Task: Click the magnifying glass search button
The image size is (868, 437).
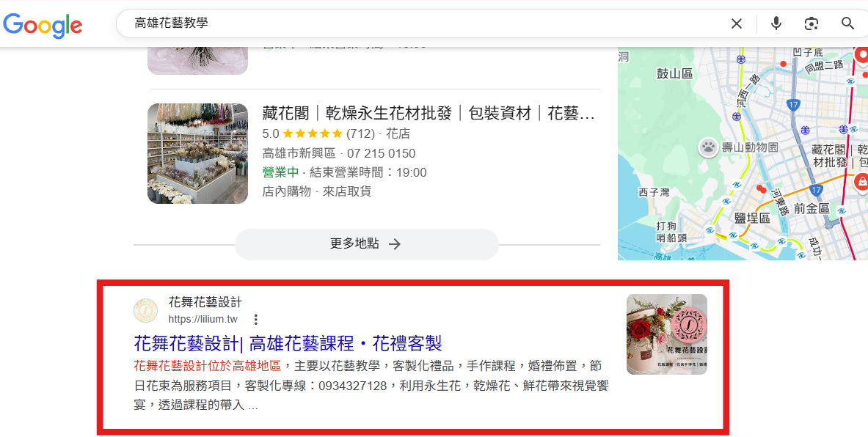Action: 847,23
